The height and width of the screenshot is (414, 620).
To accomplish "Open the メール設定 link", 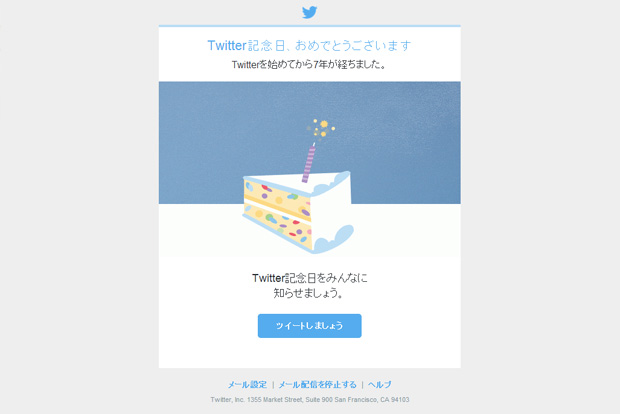I will pos(247,384).
